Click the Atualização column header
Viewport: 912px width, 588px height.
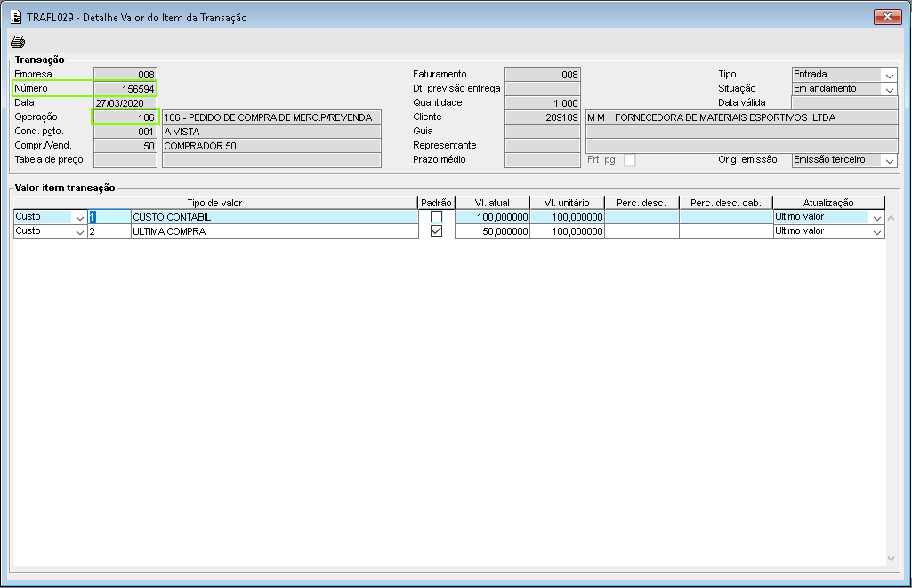point(829,203)
